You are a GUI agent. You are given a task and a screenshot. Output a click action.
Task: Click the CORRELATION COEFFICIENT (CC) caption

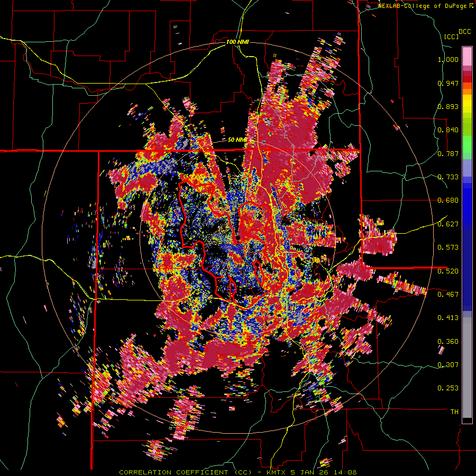pyautogui.click(x=185, y=472)
